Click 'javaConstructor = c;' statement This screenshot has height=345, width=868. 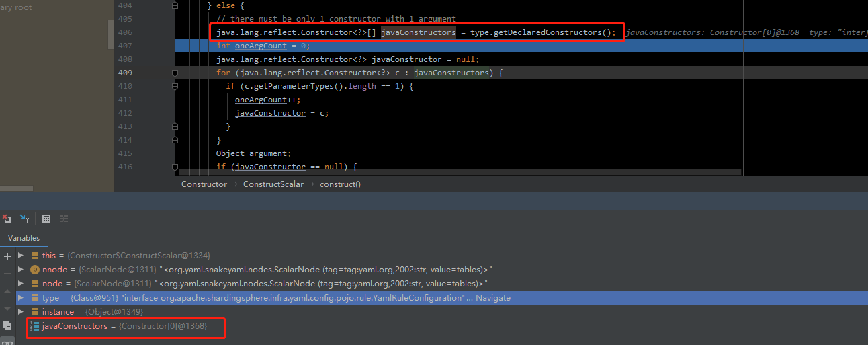pos(281,113)
